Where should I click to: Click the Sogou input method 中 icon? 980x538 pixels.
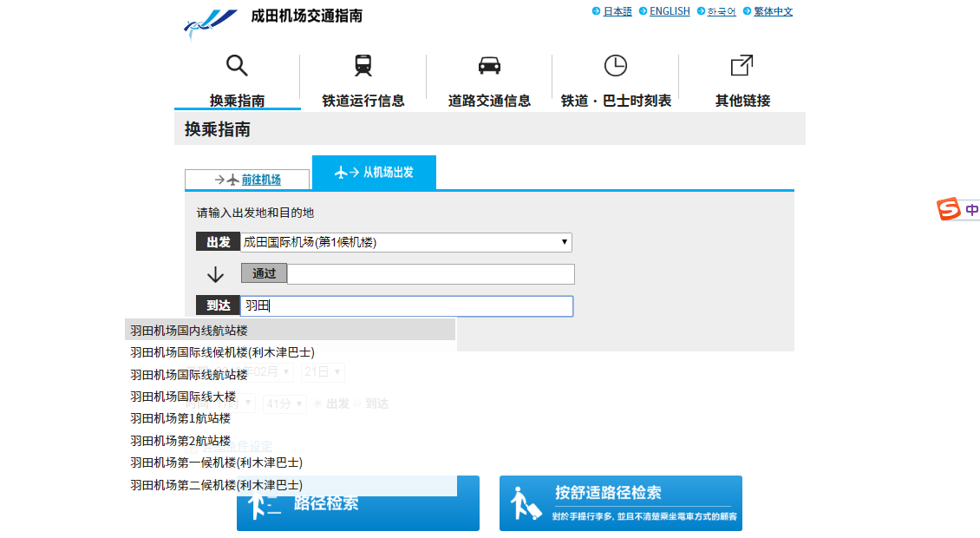point(970,209)
